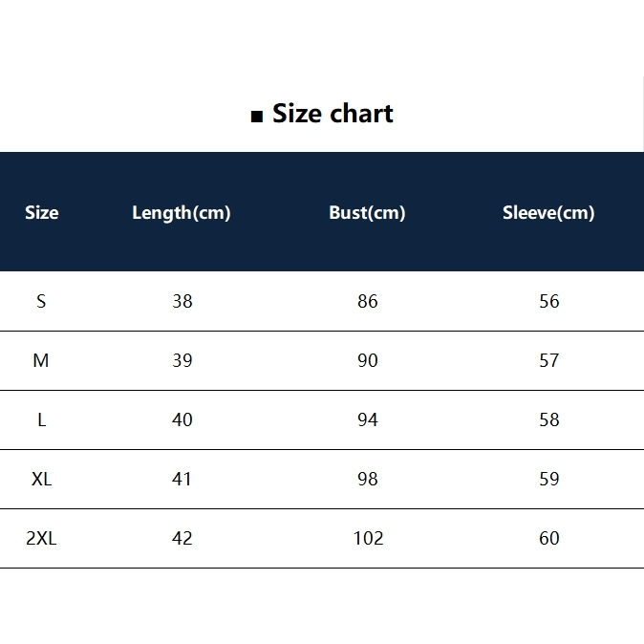Click the XL size row label
This screenshot has width=644, height=644.
41,480
